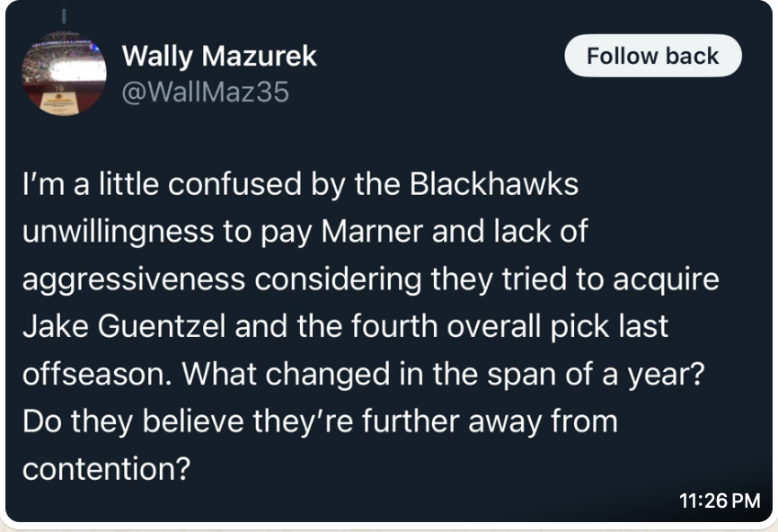Click the tweet's opening words I'm a little confused
This screenshot has height=532, width=778.
click(162, 183)
